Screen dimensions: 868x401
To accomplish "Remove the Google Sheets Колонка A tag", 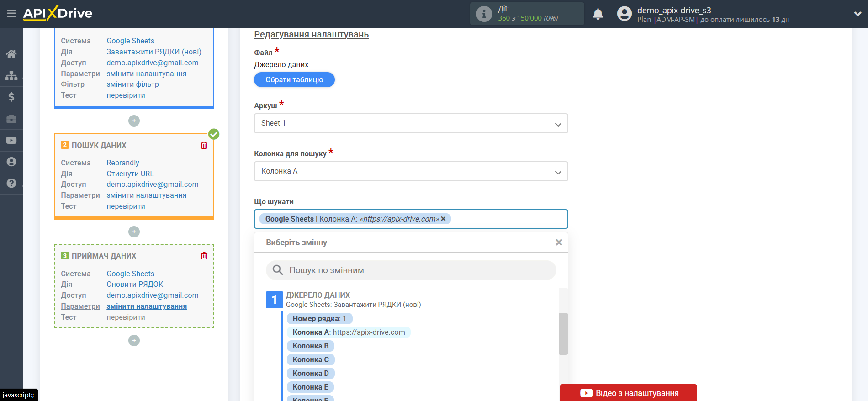I will [x=443, y=219].
